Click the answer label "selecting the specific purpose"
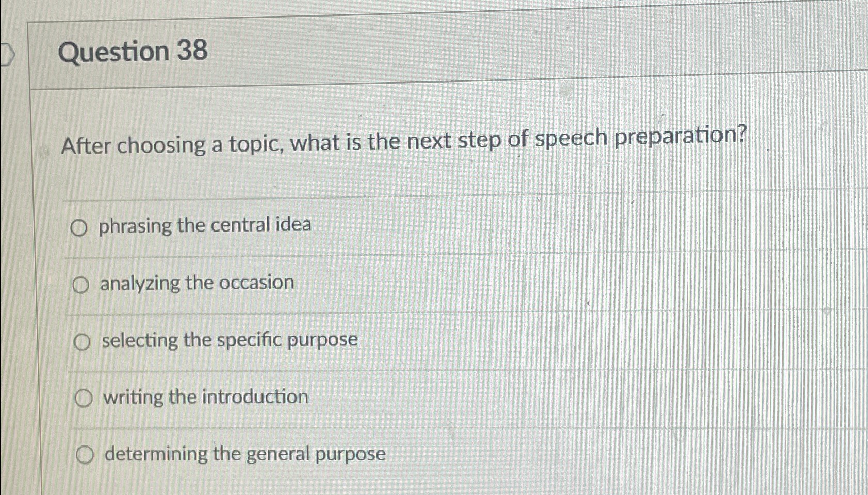Image resolution: width=868 pixels, height=495 pixels. pos(228,340)
